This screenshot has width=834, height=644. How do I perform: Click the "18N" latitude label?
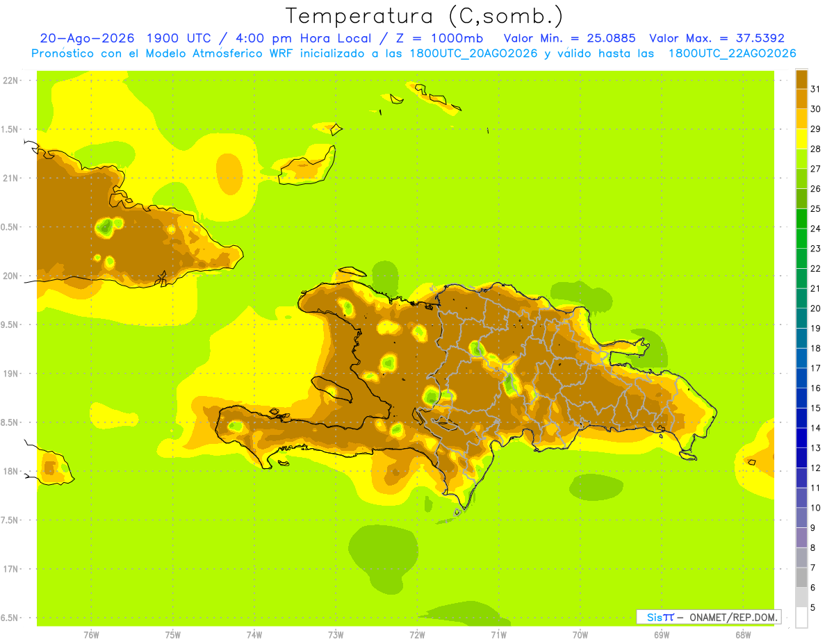click(x=10, y=471)
